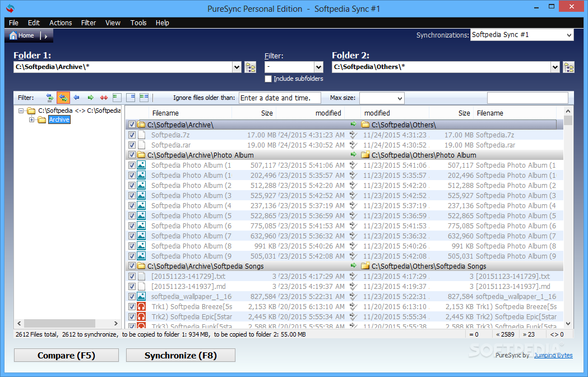Show files only in right folder icon
Image resolution: width=588 pixels, height=377 pixels.
131,98
